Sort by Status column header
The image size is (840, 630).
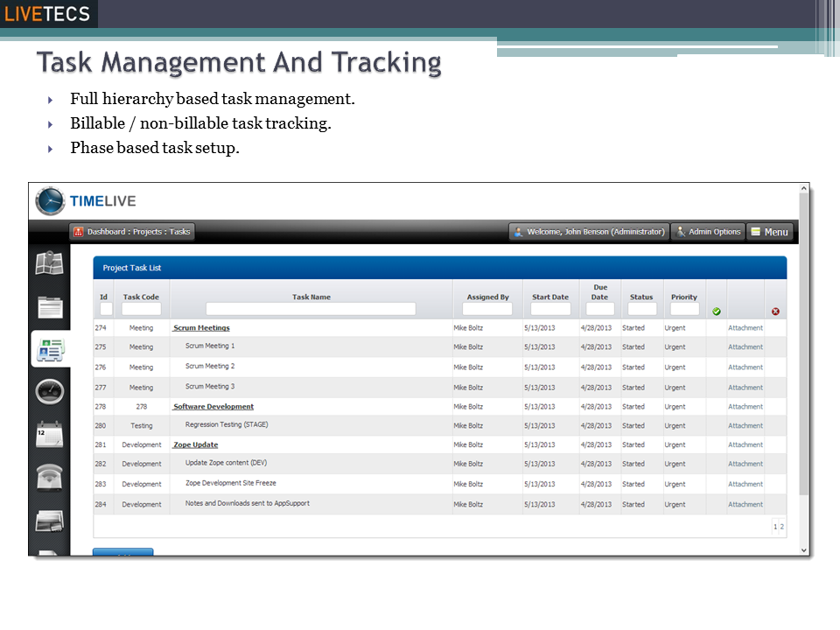coord(641,297)
